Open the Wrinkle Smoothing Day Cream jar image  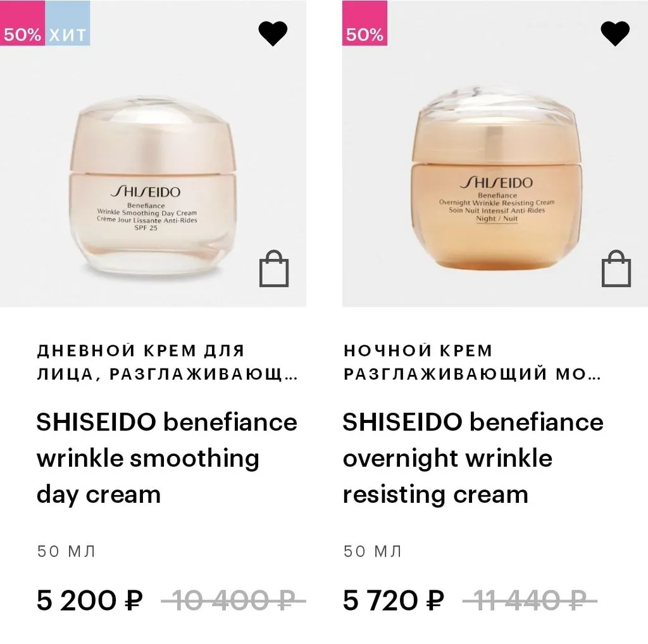click(x=152, y=186)
